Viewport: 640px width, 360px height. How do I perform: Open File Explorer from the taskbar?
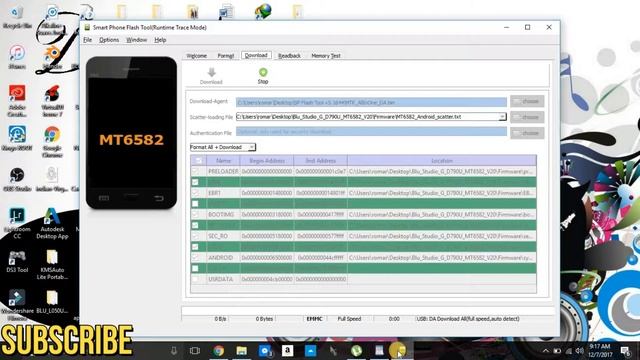[242, 351]
